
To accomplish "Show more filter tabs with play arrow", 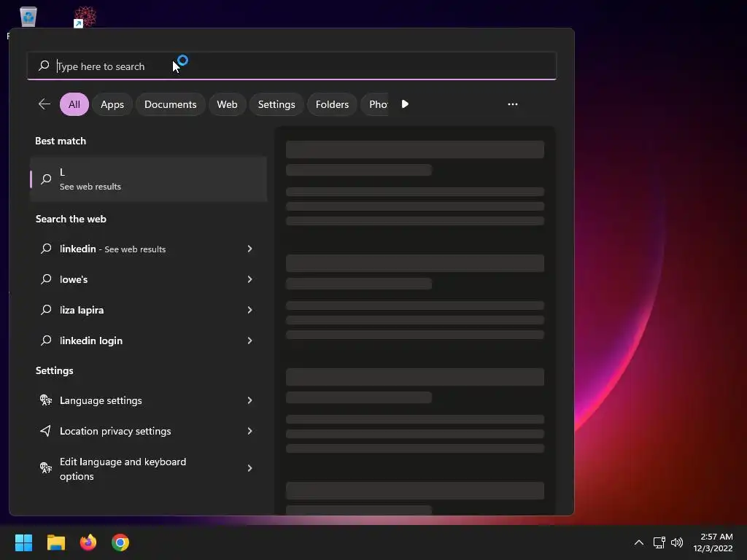I will [x=405, y=104].
